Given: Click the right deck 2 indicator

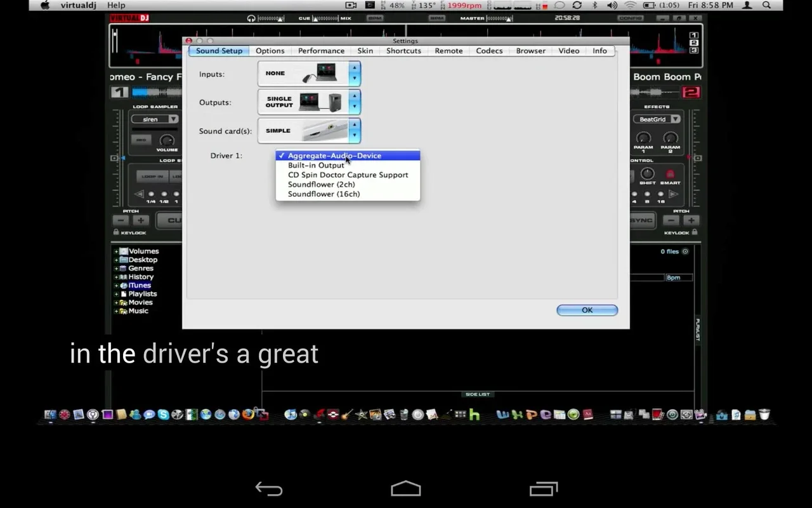Looking at the screenshot, I should click(x=691, y=92).
